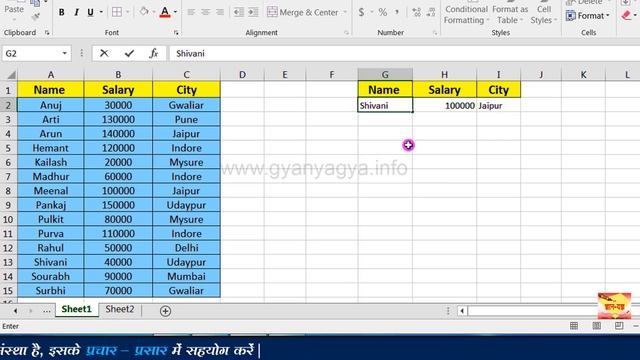Click inside the Name Box showing G2
Screen dimensions: 640x360
pos(31,53)
